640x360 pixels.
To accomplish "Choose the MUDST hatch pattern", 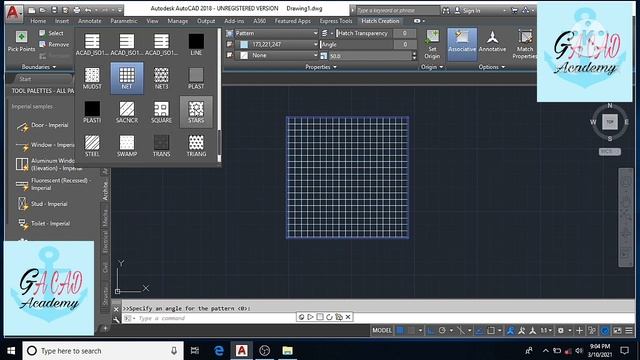I will 92,78.
